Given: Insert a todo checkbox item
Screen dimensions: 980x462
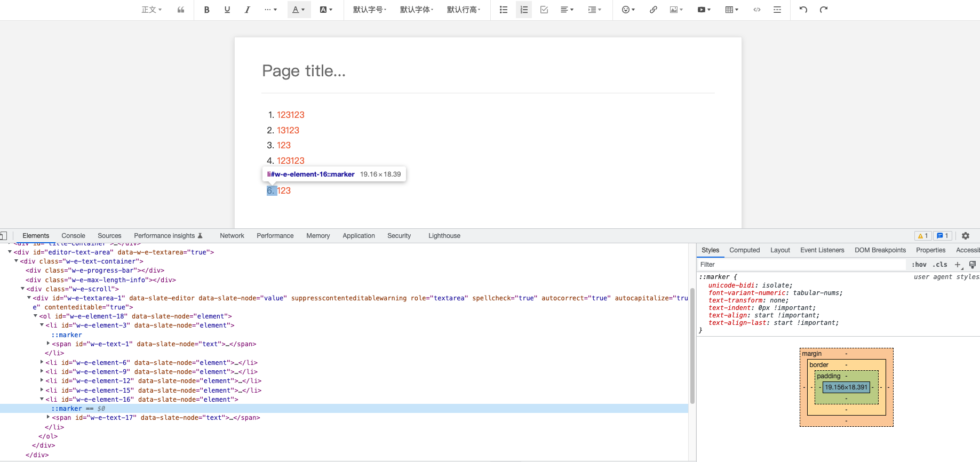Looking at the screenshot, I should tap(544, 10).
